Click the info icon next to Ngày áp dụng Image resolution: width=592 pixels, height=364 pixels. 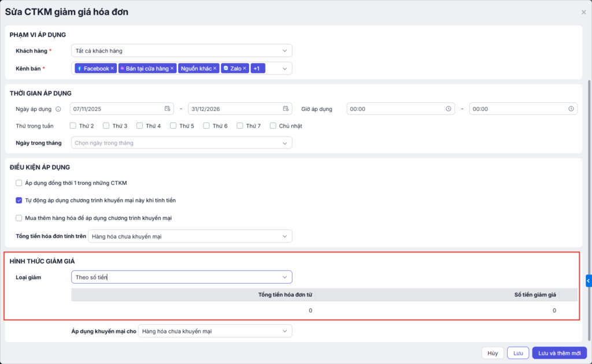click(x=58, y=109)
